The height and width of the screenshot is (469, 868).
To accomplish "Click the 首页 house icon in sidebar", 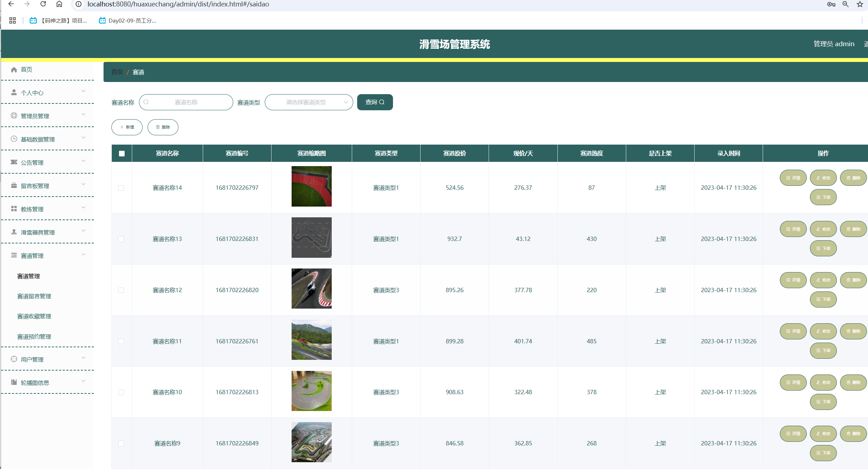I will click(x=14, y=69).
